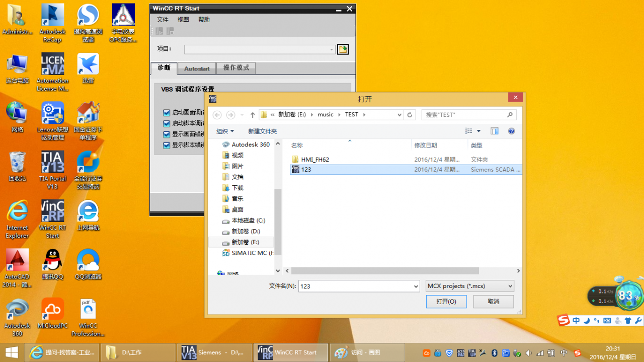Open the project browse folder icon in WinCC RT Start
Screen dimensions: 644x362
[x=343, y=49]
